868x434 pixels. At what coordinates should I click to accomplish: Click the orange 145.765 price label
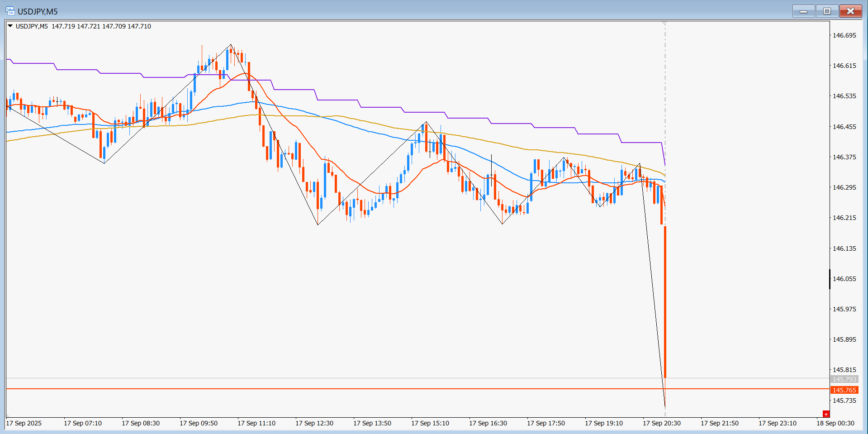844,390
